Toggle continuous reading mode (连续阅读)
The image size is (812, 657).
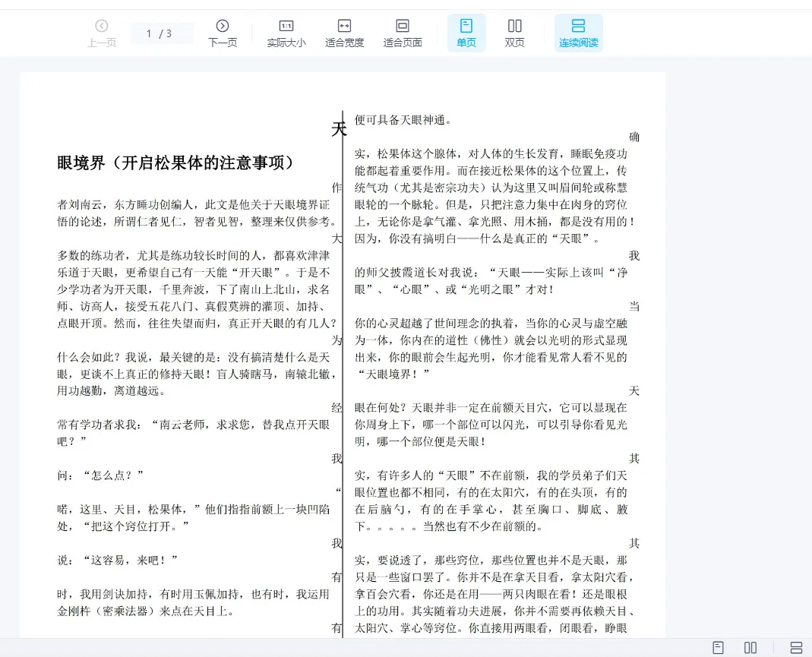point(578,33)
